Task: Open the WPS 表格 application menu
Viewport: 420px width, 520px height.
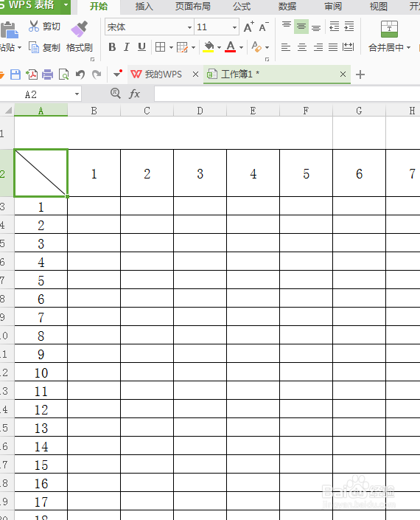Action: [35, 6]
